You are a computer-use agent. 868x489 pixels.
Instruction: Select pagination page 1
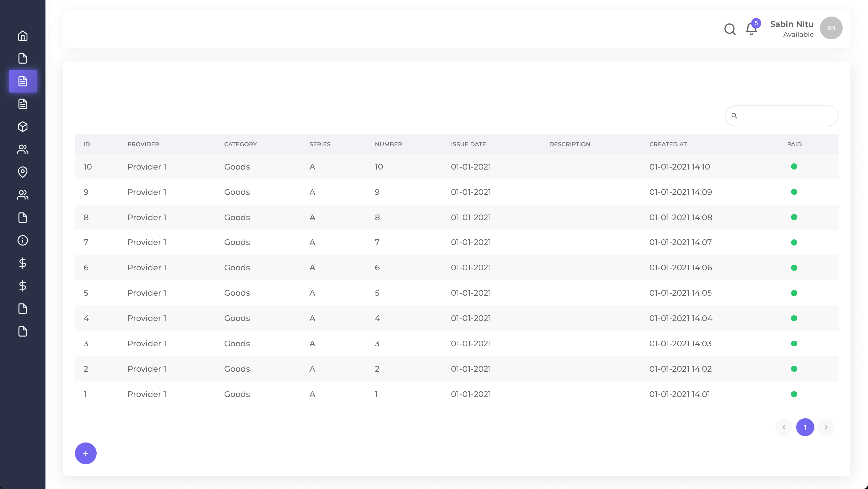805,427
